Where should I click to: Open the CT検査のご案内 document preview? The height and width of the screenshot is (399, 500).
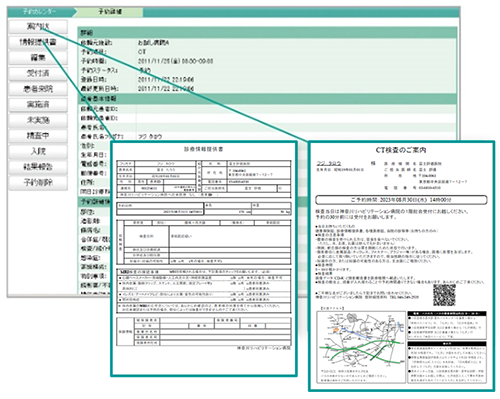click(401, 266)
